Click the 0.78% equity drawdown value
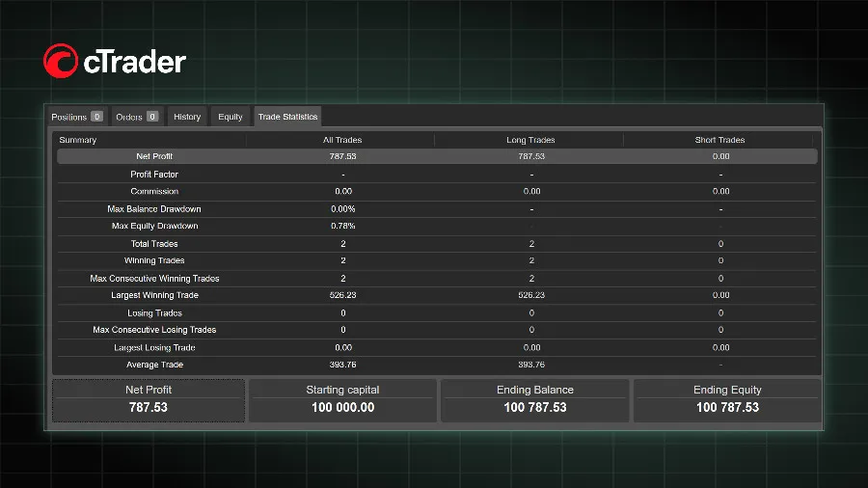The height and width of the screenshot is (488, 868). (x=343, y=226)
